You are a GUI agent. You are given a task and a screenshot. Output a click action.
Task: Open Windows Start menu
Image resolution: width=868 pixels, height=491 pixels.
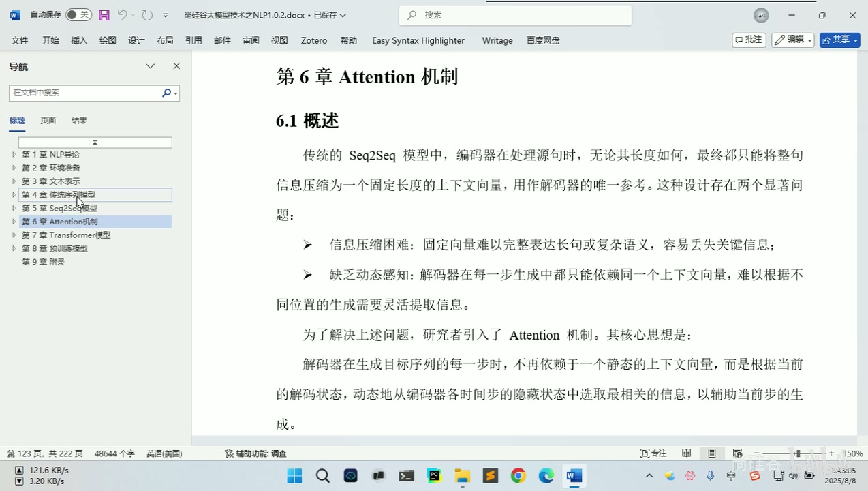pos(294,476)
